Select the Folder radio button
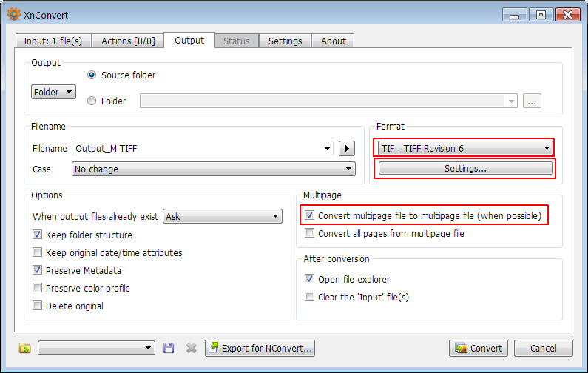This screenshot has height=373, width=588. pyautogui.click(x=92, y=101)
